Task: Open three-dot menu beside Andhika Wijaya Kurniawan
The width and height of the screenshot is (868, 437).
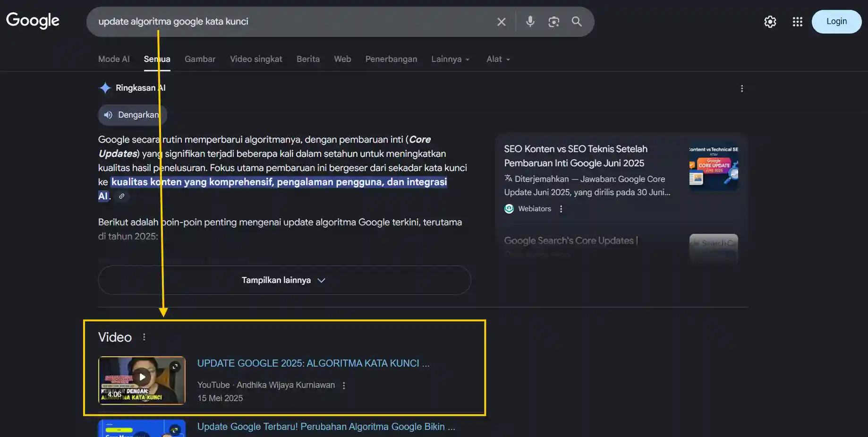Action: tap(344, 386)
